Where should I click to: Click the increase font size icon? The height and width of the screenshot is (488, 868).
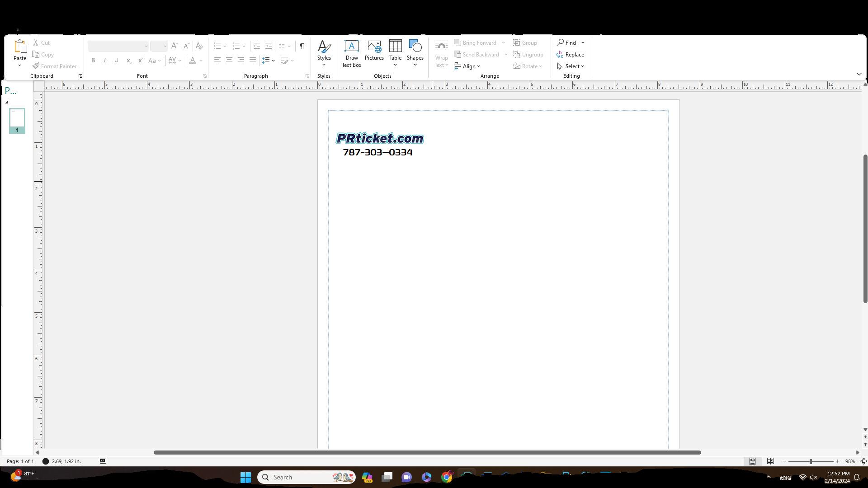pyautogui.click(x=175, y=46)
